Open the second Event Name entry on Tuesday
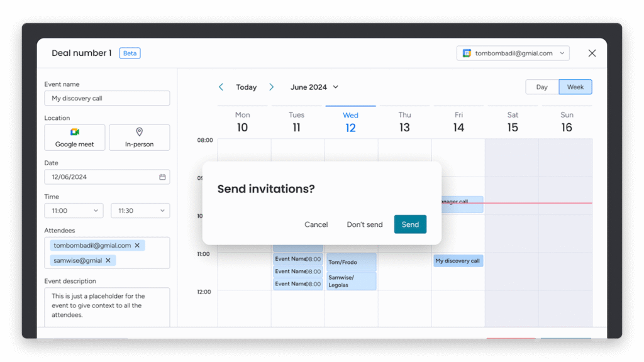Viewport: 644px width, 362px height. click(297, 271)
